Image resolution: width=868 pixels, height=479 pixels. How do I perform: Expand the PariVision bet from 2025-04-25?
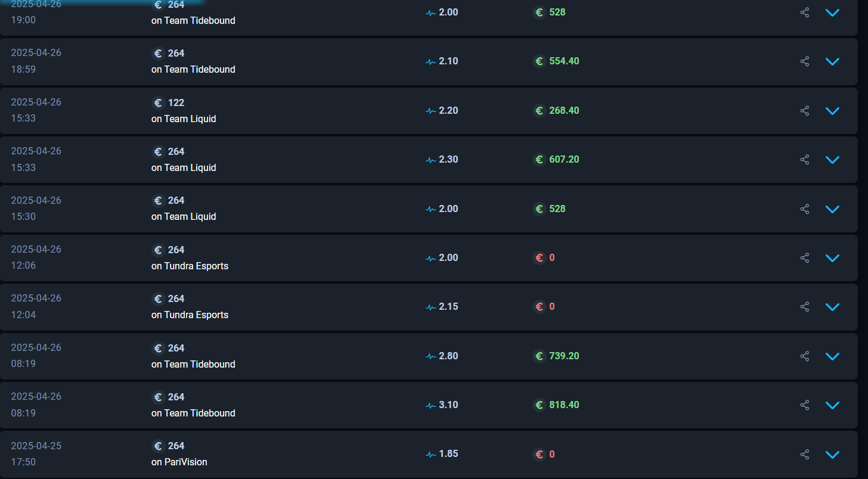tap(832, 455)
